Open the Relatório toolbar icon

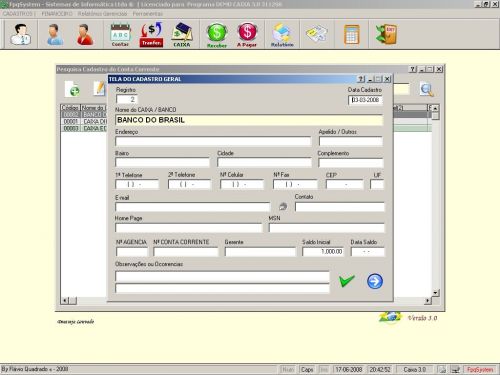coord(282,35)
